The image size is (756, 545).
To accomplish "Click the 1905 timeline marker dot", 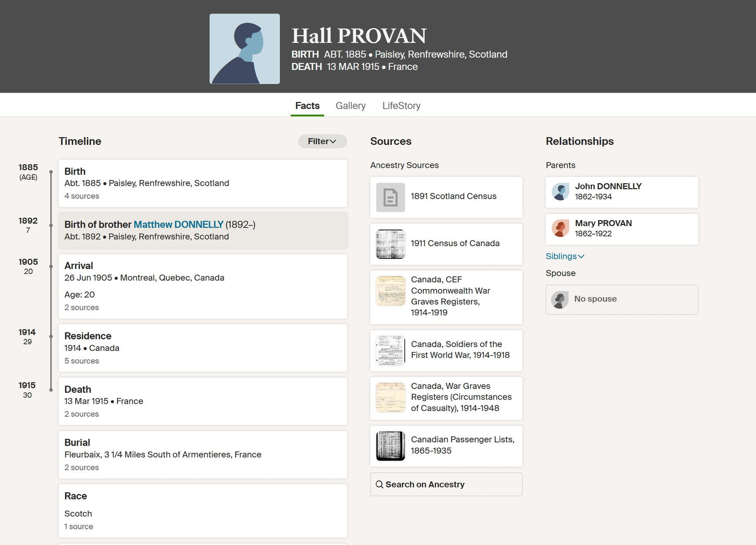I will point(51,266).
